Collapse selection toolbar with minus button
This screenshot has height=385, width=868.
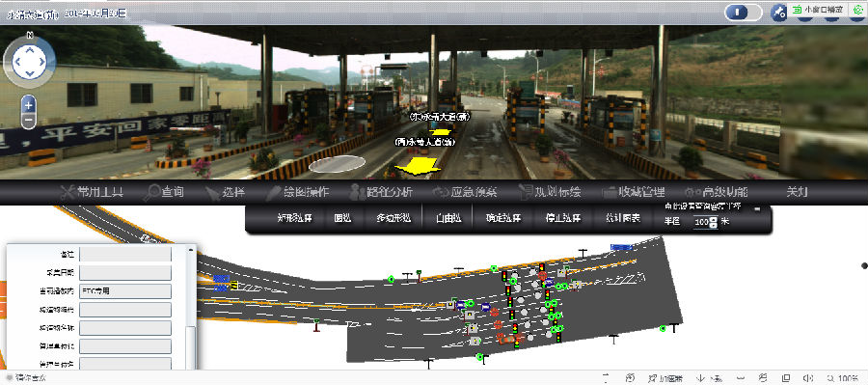pos(757,208)
